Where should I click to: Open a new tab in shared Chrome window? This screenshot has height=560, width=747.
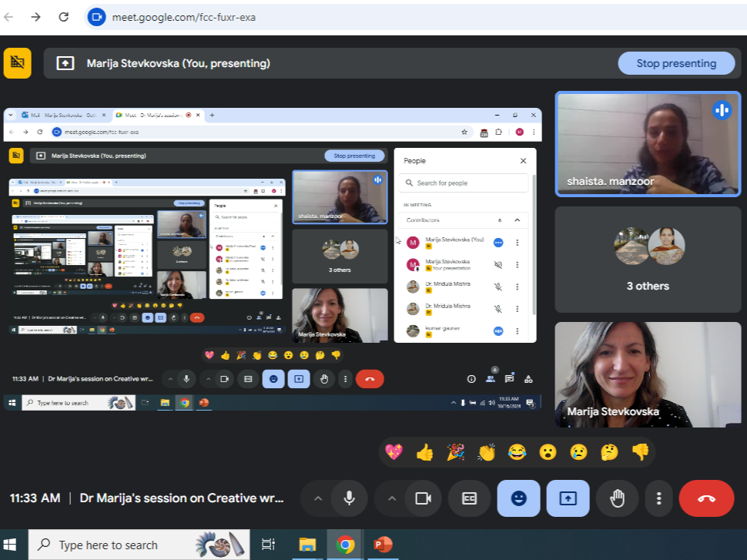coord(212,116)
